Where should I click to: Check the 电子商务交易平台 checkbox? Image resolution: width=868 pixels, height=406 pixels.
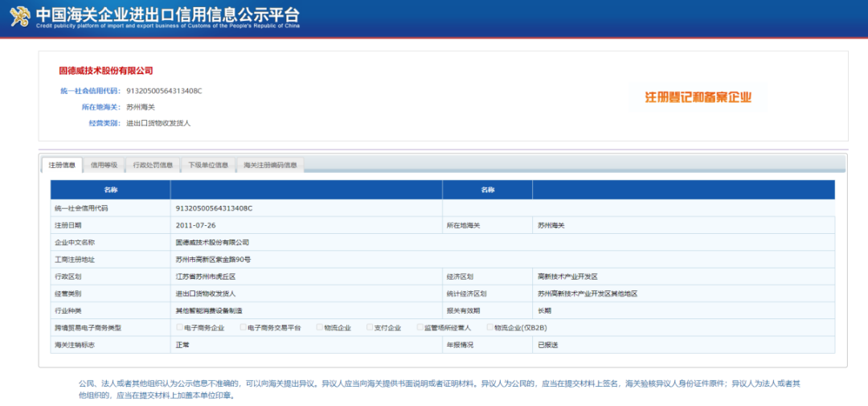pos(243,327)
